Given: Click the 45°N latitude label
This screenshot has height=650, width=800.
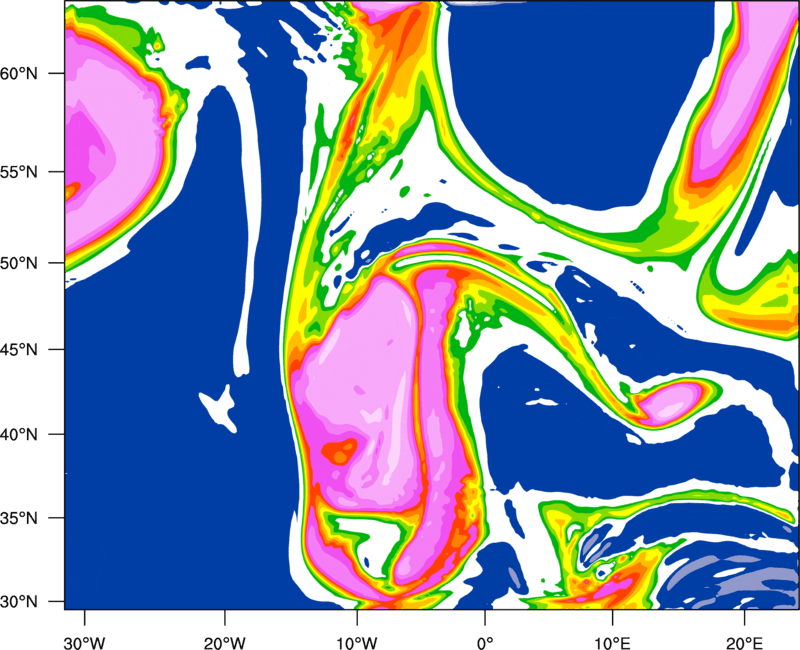Looking at the screenshot, I should click(19, 349).
